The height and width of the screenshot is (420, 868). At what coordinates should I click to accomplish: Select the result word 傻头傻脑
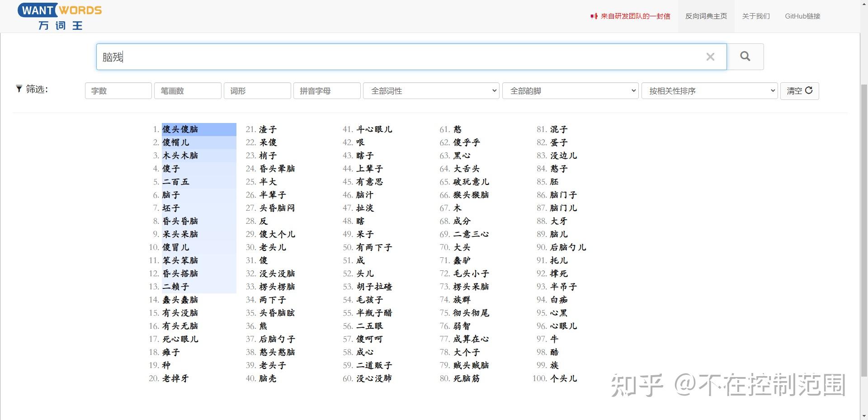(180, 129)
